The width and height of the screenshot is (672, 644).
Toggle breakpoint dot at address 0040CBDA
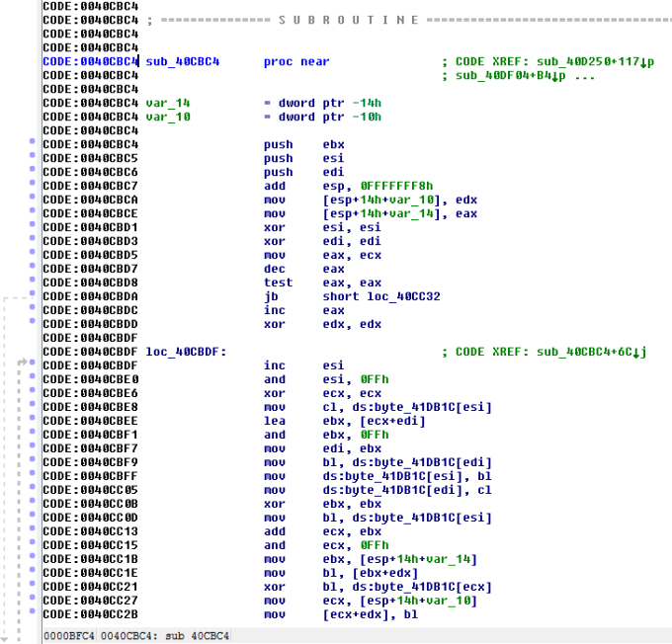coord(33,293)
